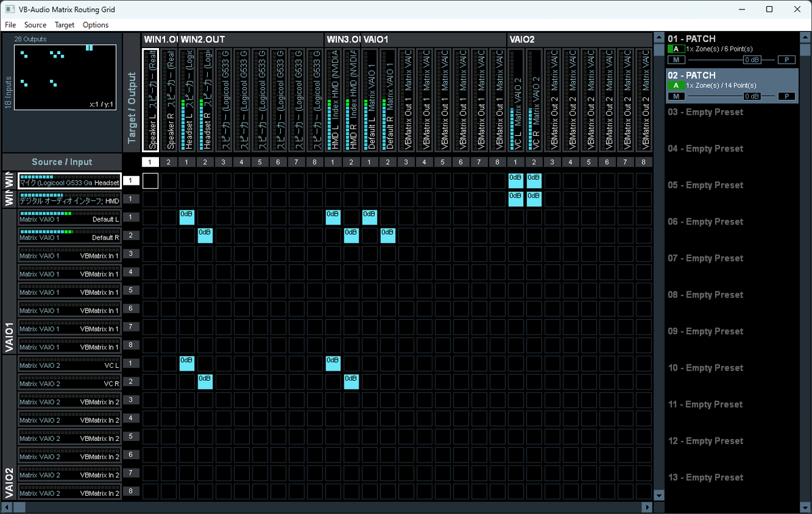Click the VAIO1 output group header
Viewport: 812px width, 514px height.
pyautogui.click(x=433, y=39)
